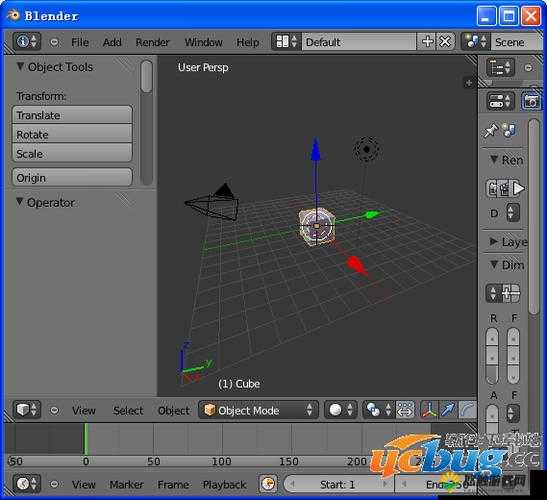
Task: Click the Scale button
Action: (x=72, y=154)
